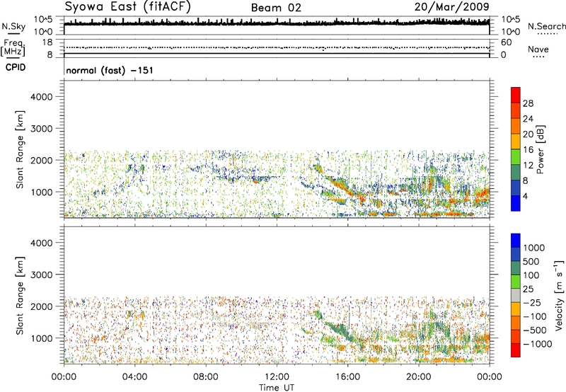This screenshot has width=566, height=392.
Task: Click the "CPID" label
Action: pos(15,67)
